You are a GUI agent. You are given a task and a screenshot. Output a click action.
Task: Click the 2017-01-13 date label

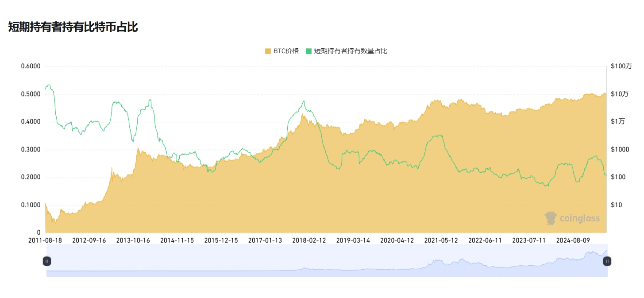tap(265, 240)
